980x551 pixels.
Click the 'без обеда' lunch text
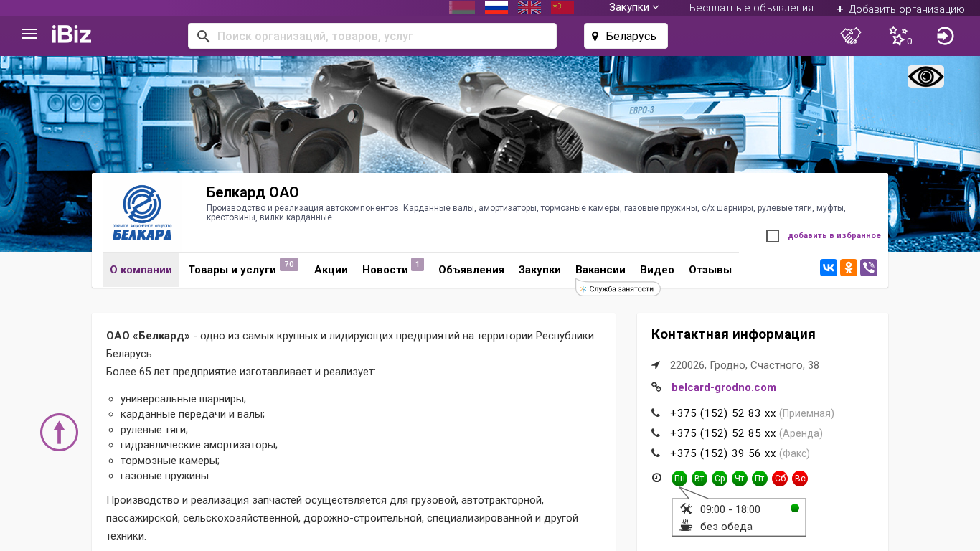tap(726, 527)
